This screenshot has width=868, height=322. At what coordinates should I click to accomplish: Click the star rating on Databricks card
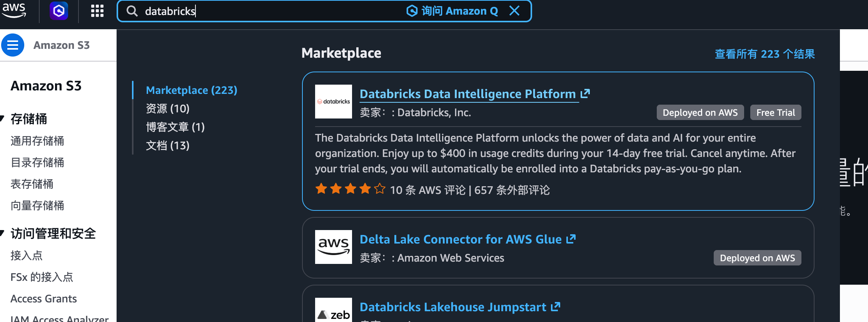click(x=350, y=189)
